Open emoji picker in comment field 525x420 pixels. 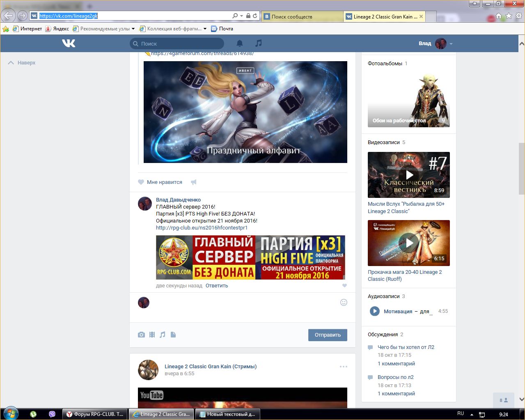344,303
